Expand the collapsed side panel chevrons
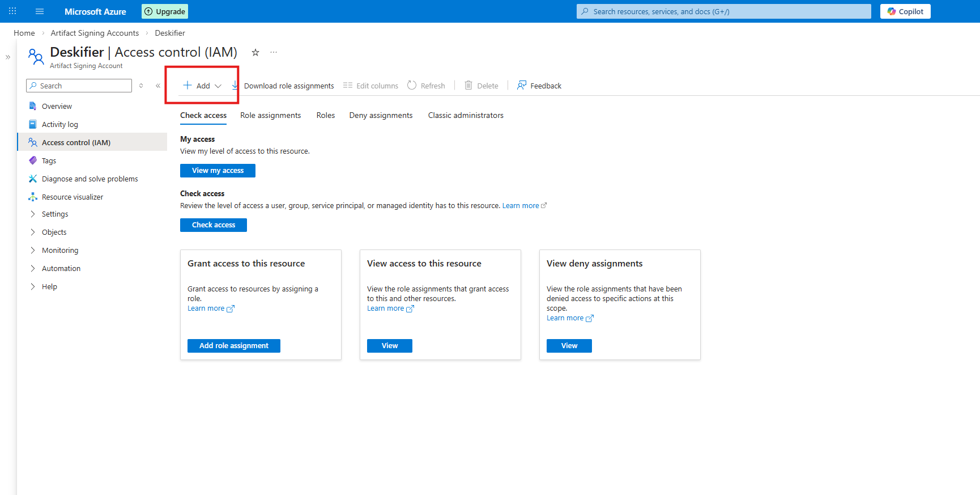980x495 pixels. (x=8, y=57)
